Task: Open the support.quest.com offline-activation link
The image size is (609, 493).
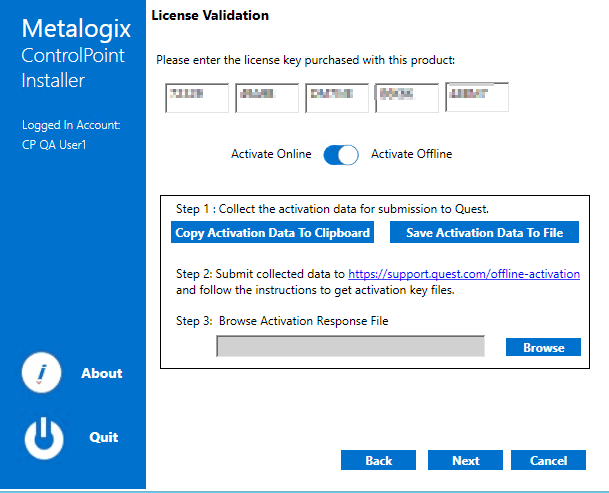Action: pos(464,274)
